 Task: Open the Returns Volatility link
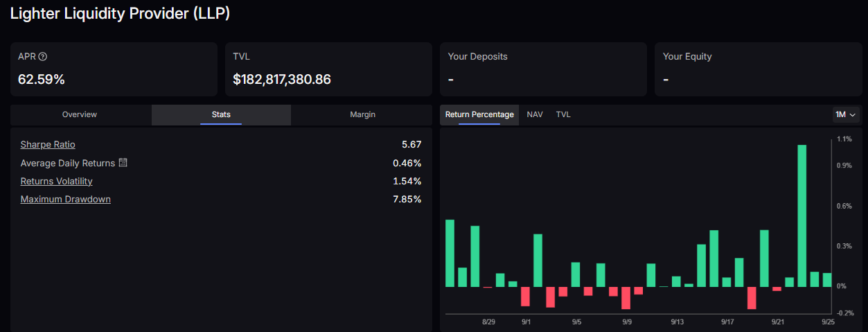(56, 181)
